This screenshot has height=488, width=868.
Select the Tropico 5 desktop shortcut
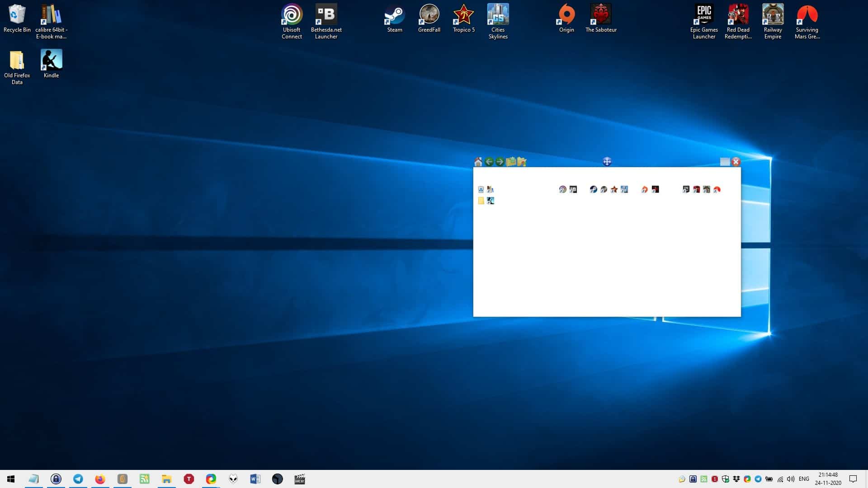pyautogui.click(x=463, y=19)
